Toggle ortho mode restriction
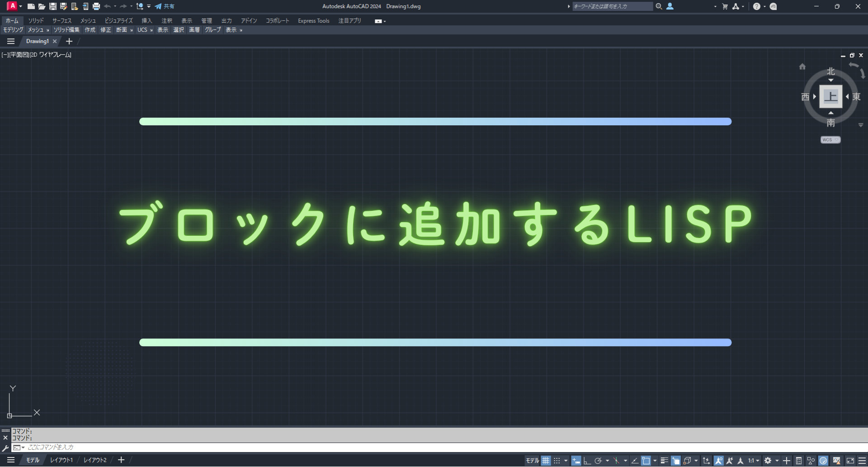Screen dimensions: 868x467 [587, 461]
